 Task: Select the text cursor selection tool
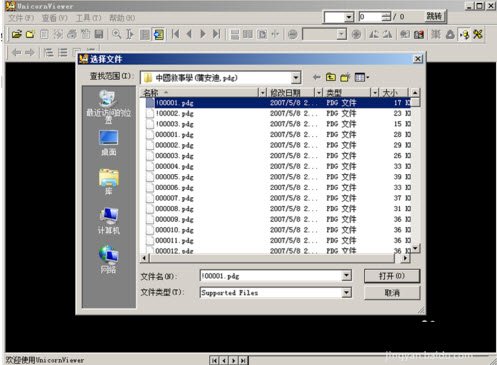pos(130,34)
